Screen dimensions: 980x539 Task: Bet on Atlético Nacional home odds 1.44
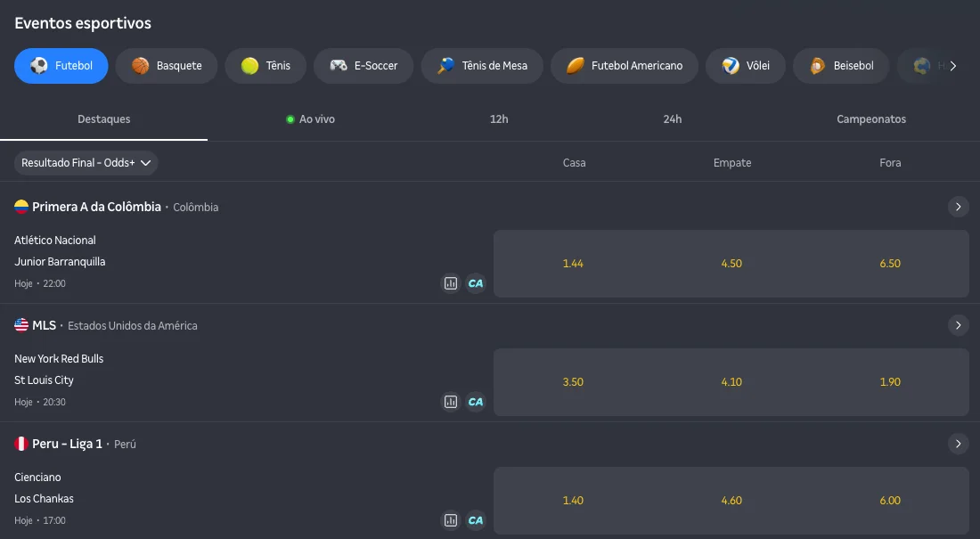pos(573,263)
